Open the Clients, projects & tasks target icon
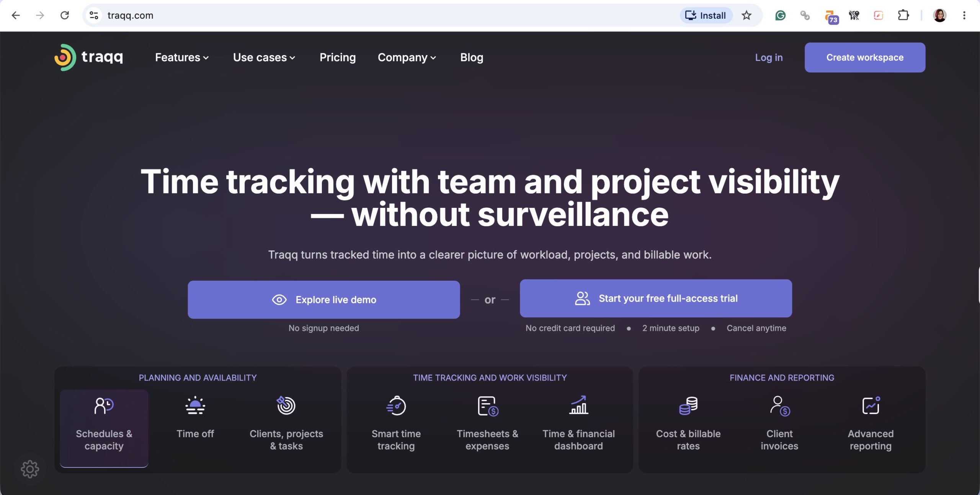Viewport: 980px width, 495px height. coord(286,405)
